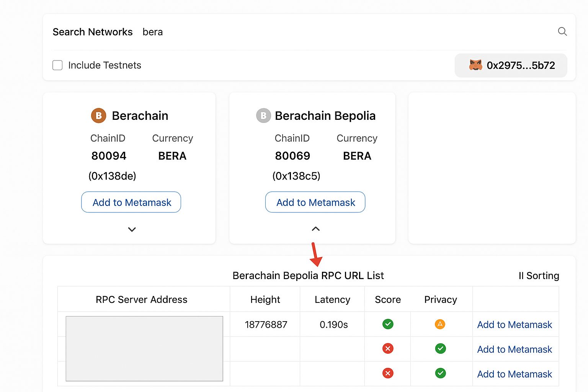Click the latency value 0.190s

tap(334, 325)
